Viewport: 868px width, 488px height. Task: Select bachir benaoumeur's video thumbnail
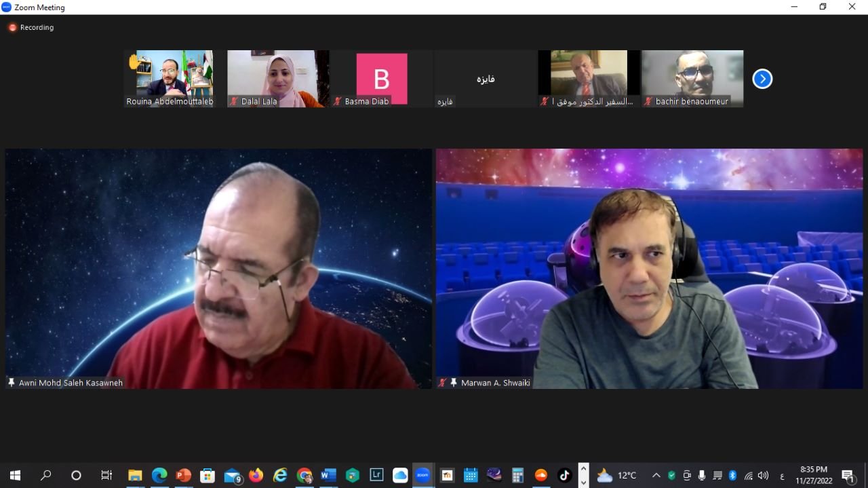point(692,79)
